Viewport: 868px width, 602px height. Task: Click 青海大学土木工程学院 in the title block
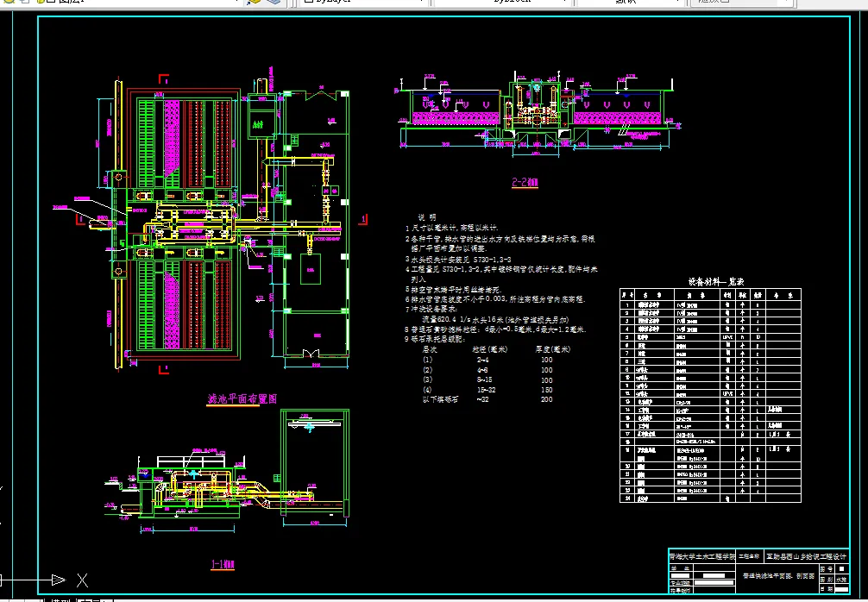click(702, 556)
